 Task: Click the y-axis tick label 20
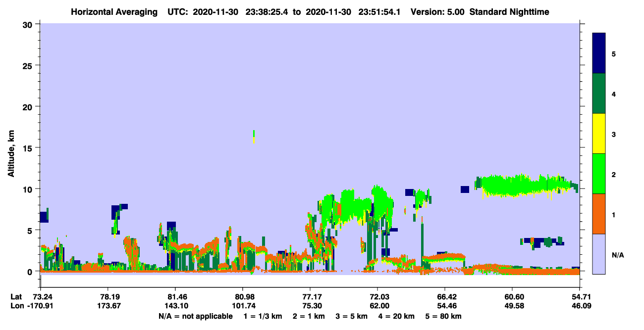[x=29, y=106]
